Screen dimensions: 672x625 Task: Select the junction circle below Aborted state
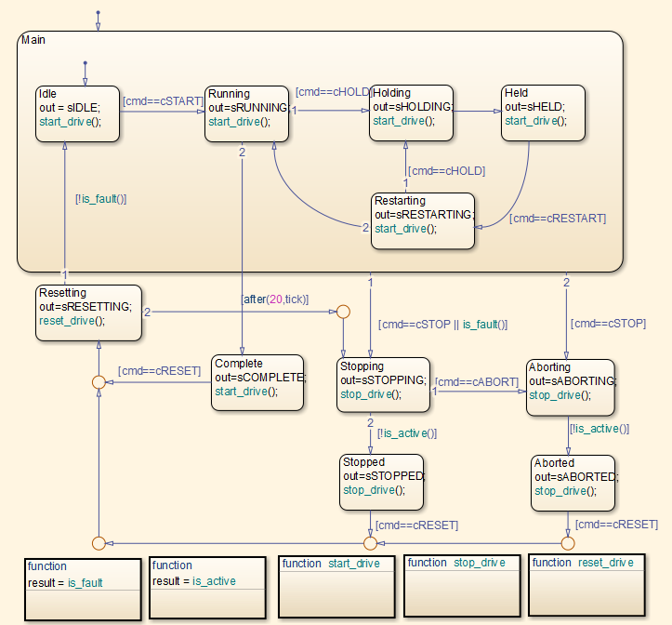pyautogui.click(x=567, y=542)
